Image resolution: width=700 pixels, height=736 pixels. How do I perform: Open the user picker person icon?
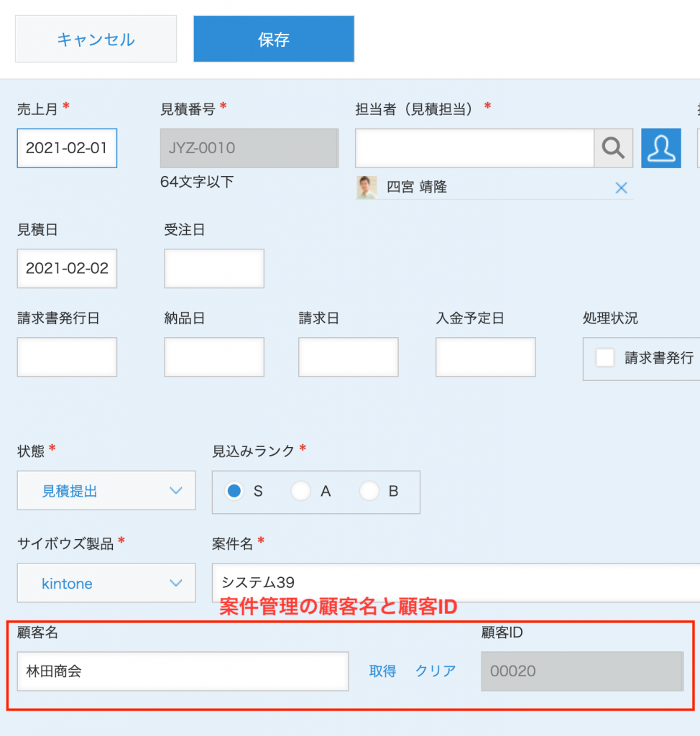click(661, 148)
